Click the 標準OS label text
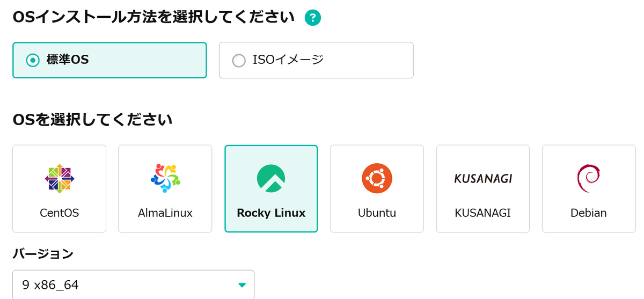644x299 pixels. pos(68,60)
